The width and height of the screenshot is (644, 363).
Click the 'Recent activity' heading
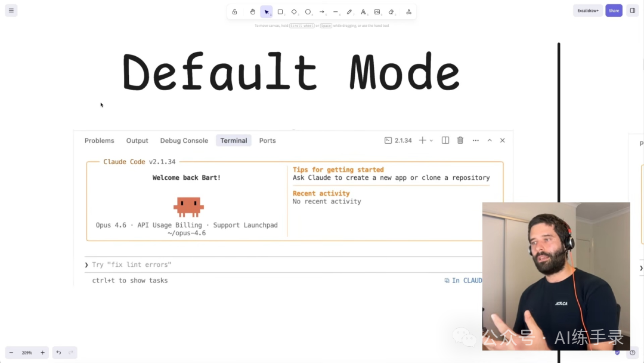pos(321,193)
